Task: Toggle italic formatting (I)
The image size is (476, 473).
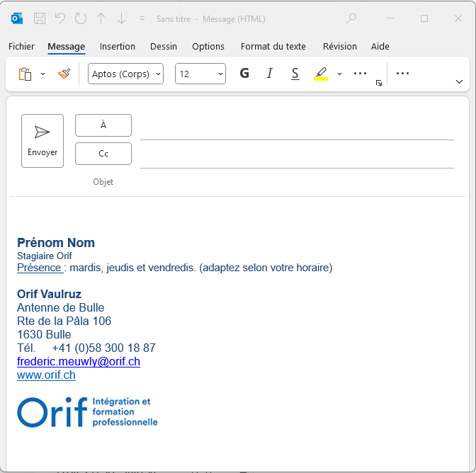Action: click(270, 74)
